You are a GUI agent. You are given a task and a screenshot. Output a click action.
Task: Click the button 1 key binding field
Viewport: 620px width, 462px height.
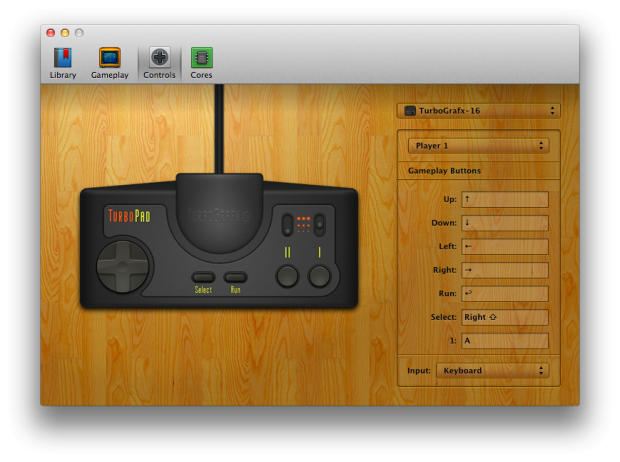[x=505, y=341]
